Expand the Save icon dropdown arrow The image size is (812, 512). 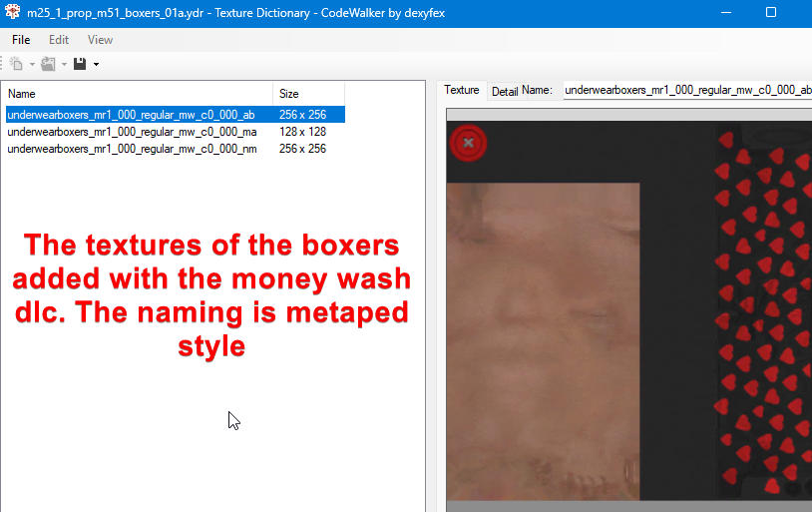(x=96, y=65)
